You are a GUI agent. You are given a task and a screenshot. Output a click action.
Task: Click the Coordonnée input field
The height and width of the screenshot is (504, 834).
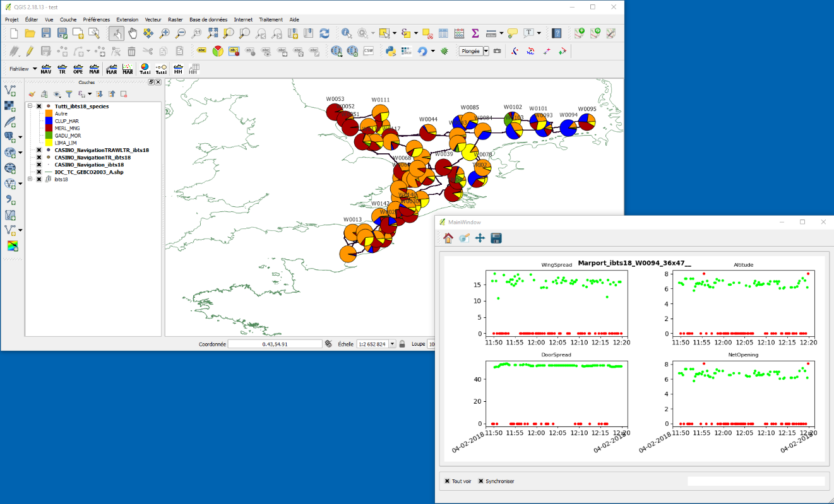pyautogui.click(x=275, y=344)
